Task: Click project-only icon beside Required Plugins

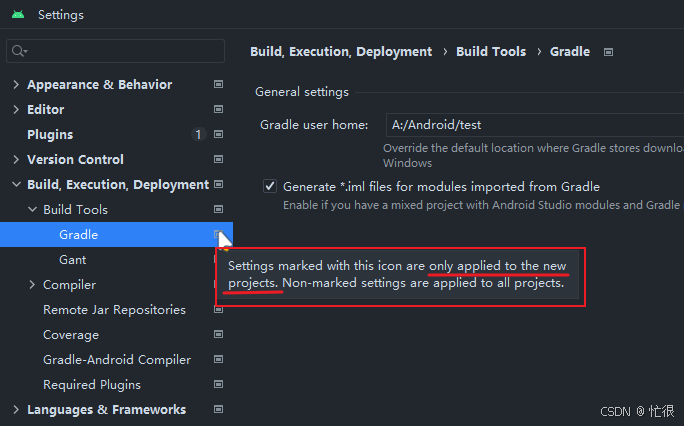Action: pyautogui.click(x=219, y=384)
